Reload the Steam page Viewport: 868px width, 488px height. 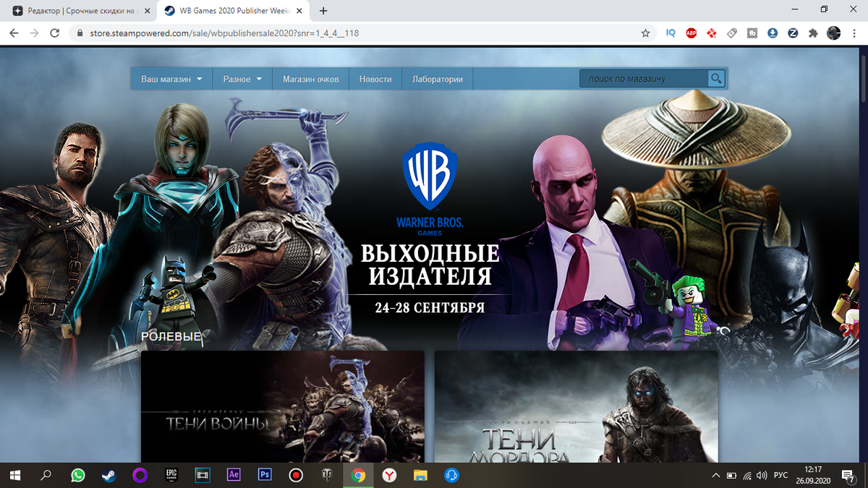pos(54,33)
